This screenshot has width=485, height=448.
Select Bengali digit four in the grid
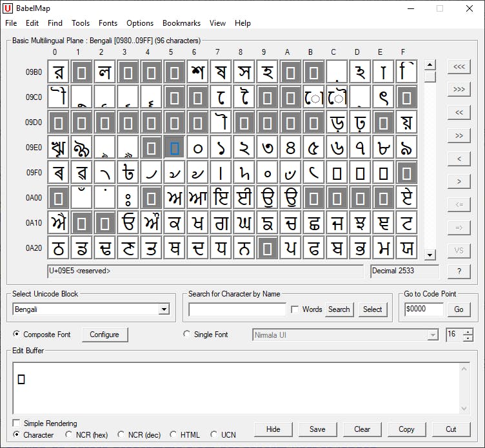coord(290,148)
